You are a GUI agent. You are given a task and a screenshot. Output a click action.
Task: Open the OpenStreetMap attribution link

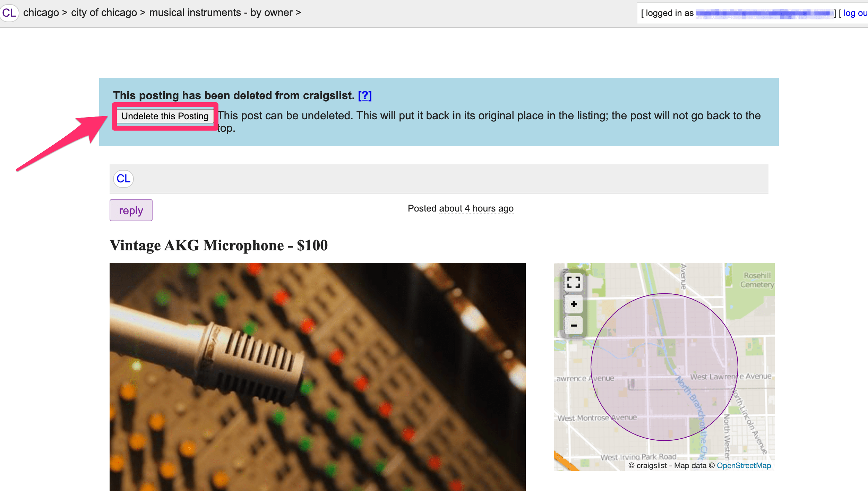(744, 465)
